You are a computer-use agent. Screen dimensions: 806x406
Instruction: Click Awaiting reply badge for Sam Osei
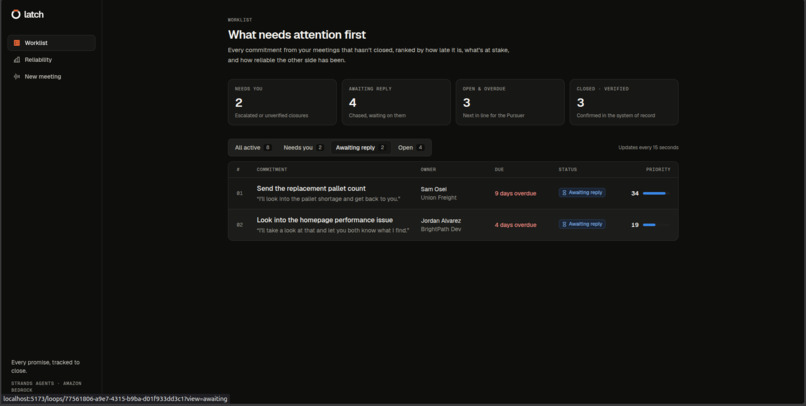[x=582, y=193]
